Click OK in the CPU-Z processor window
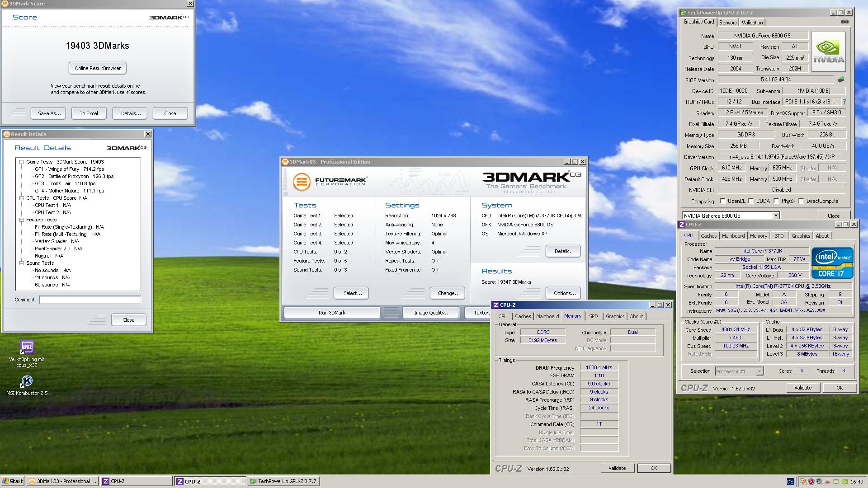Viewport: 868px width, 488px height. click(x=840, y=388)
